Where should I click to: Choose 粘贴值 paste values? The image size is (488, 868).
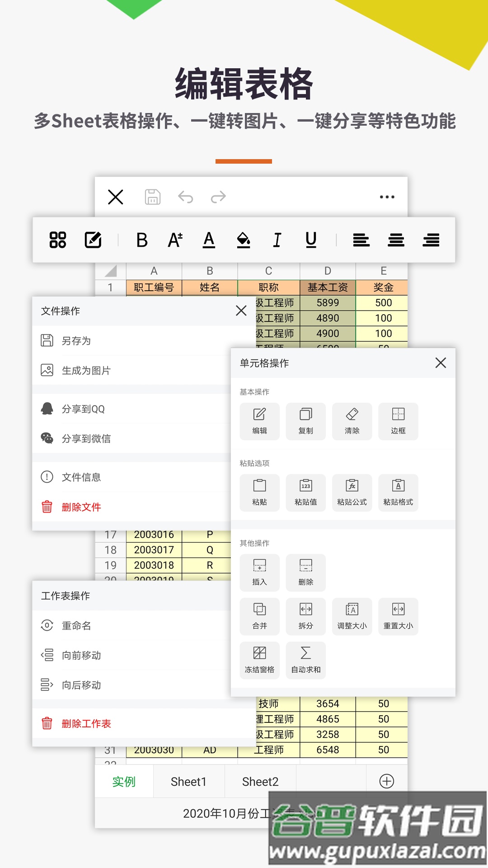tap(306, 493)
